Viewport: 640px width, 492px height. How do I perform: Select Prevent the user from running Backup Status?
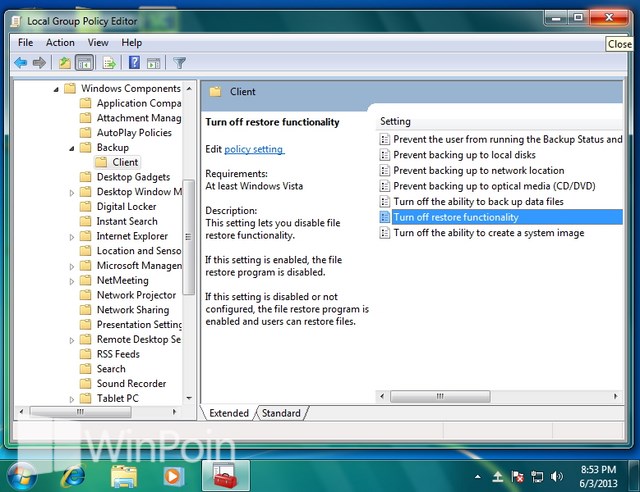(508, 139)
